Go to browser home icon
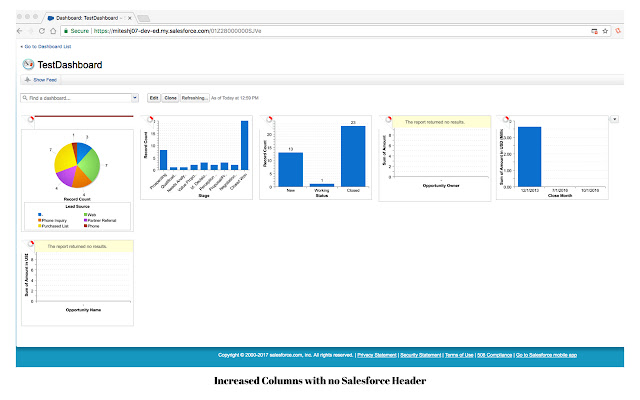 coord(53,31)
